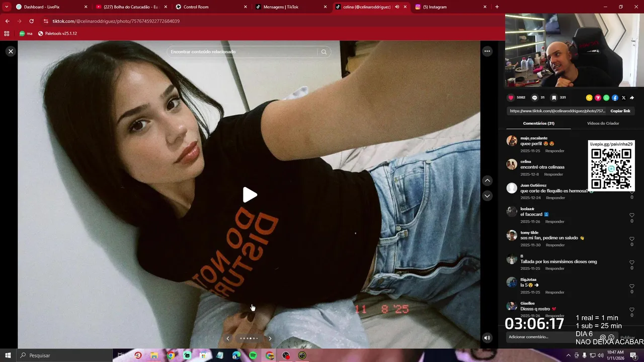Show the next photo in the carousel
This screenshot has width=644, height=362.
pos(270,338)
